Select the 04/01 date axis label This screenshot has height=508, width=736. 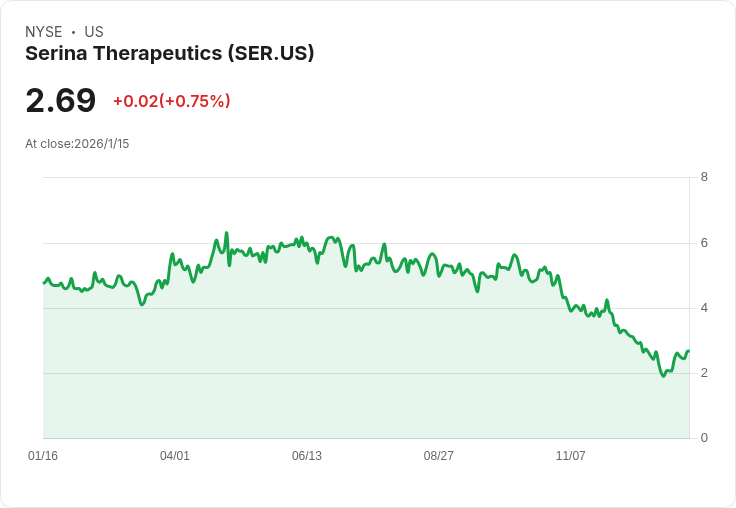(175, 455)
